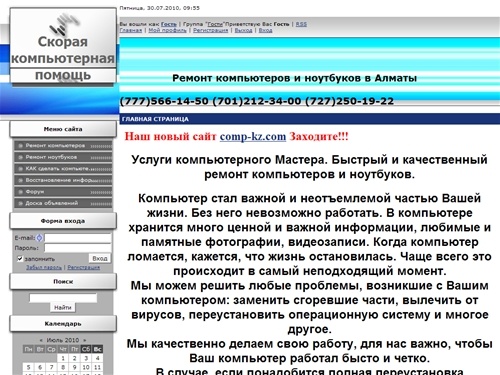
Task: Select day 10 in calendar
Action: coord(86,367)
